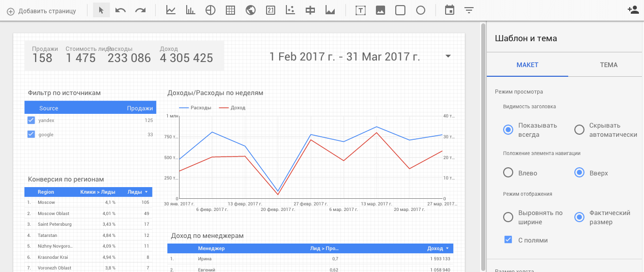Add a date range control
Screen dimensions: 644x272
pos(449,10)
